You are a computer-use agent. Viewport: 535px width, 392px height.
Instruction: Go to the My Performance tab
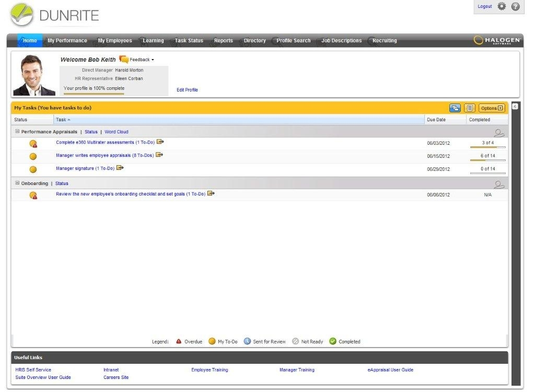67,40
